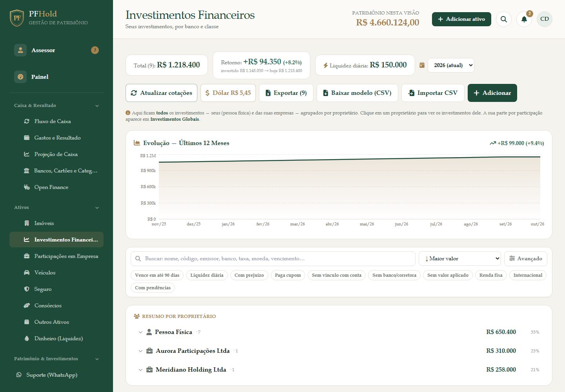The width and height of the screenshot is (565, 392).
Task: Open Outros Ativos
Action: [x=56, y=322]
